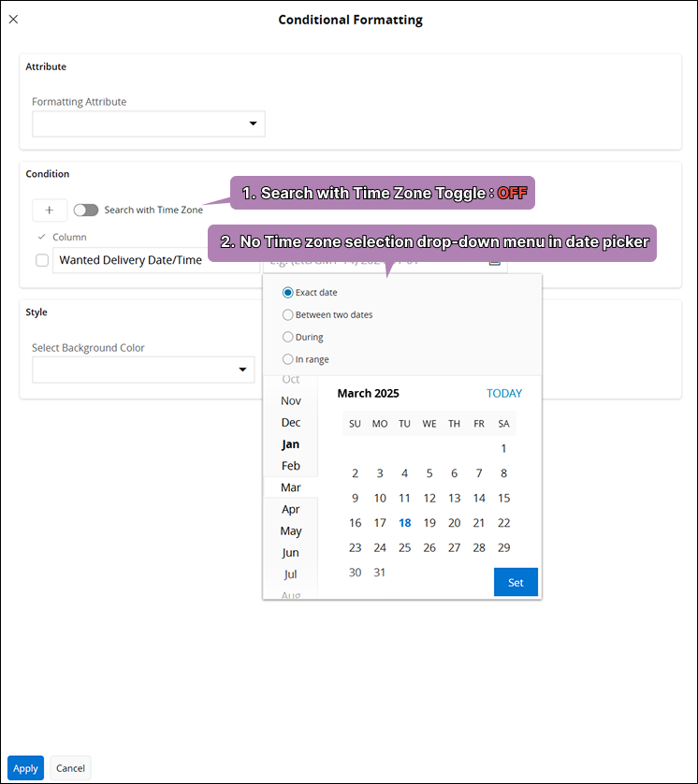Image resolution: width=698 pixels, height=784 pixels.
Task: Select March 12 in the calendar
Action: click(429, 498)
